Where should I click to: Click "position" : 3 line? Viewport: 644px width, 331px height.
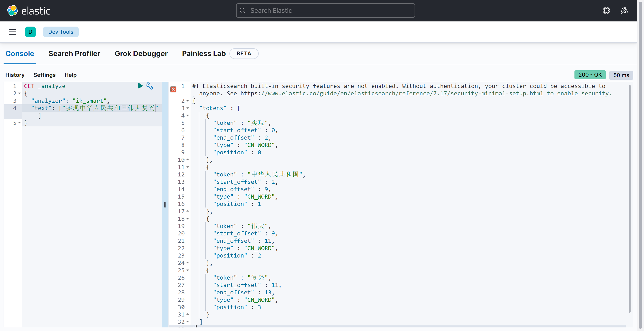click(237, 307)
